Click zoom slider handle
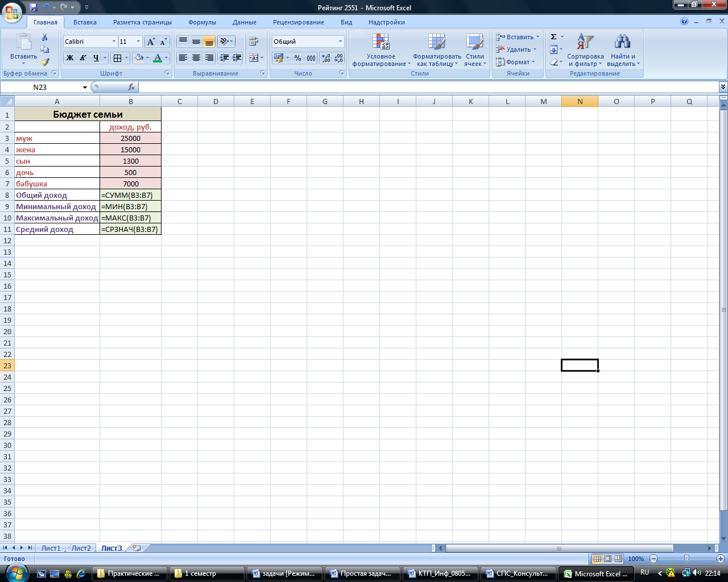 (686, 559)
